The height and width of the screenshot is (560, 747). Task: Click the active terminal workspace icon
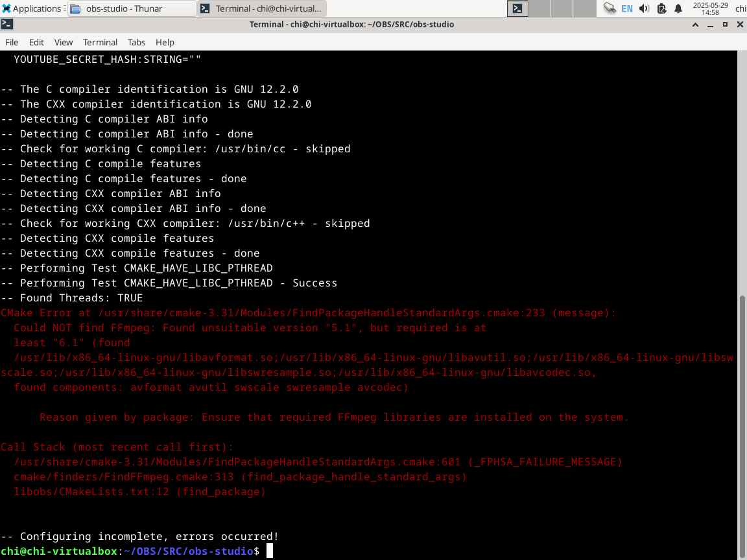click(517, 8)
